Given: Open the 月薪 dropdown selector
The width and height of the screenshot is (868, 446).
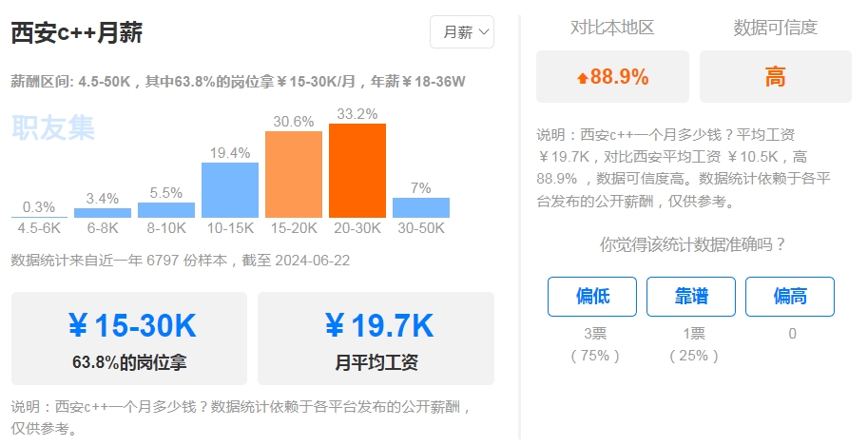Looking at the screenshot, I should coord(462,32).
